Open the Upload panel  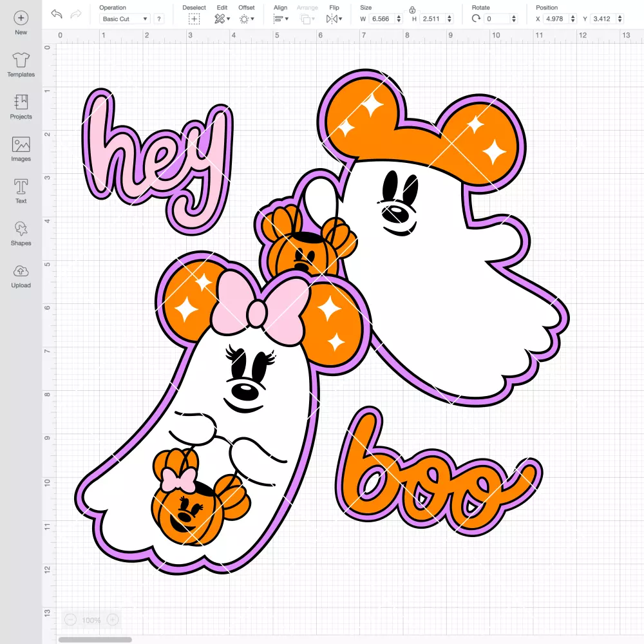[x=21, y=276]
